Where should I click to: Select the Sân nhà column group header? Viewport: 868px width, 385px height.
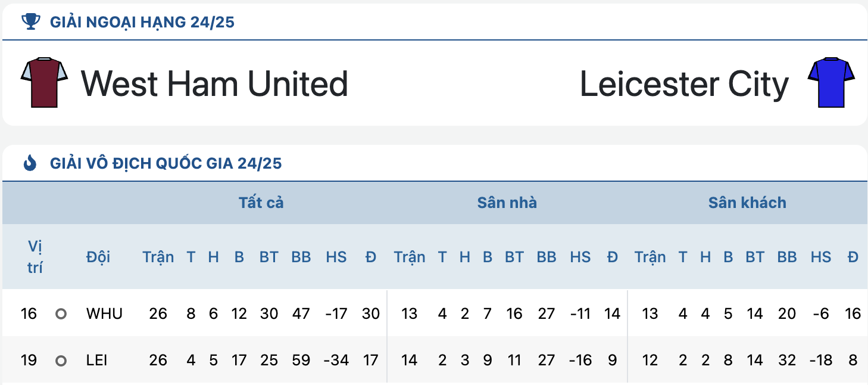pyautogui.click(x=507, y=203)
